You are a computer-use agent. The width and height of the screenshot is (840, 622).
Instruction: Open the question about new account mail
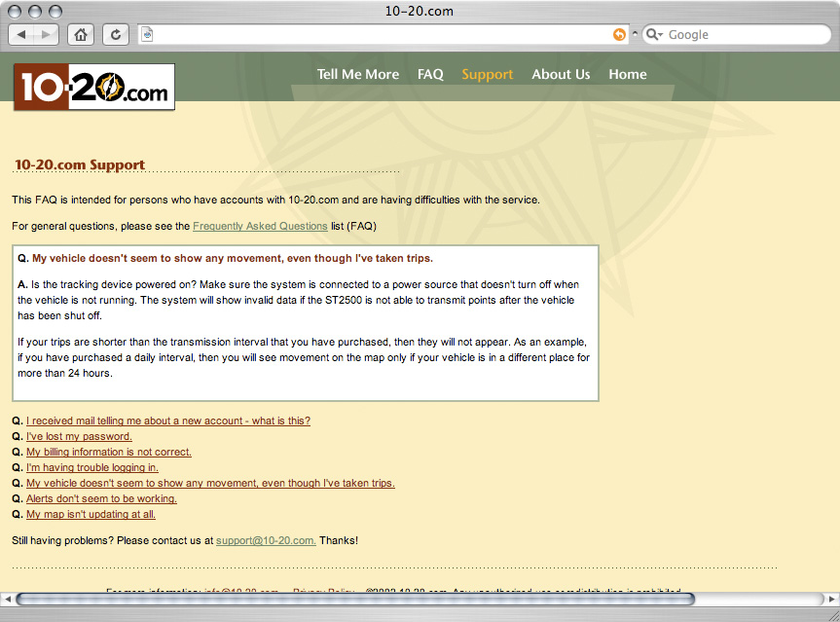(x=168, y=421)
